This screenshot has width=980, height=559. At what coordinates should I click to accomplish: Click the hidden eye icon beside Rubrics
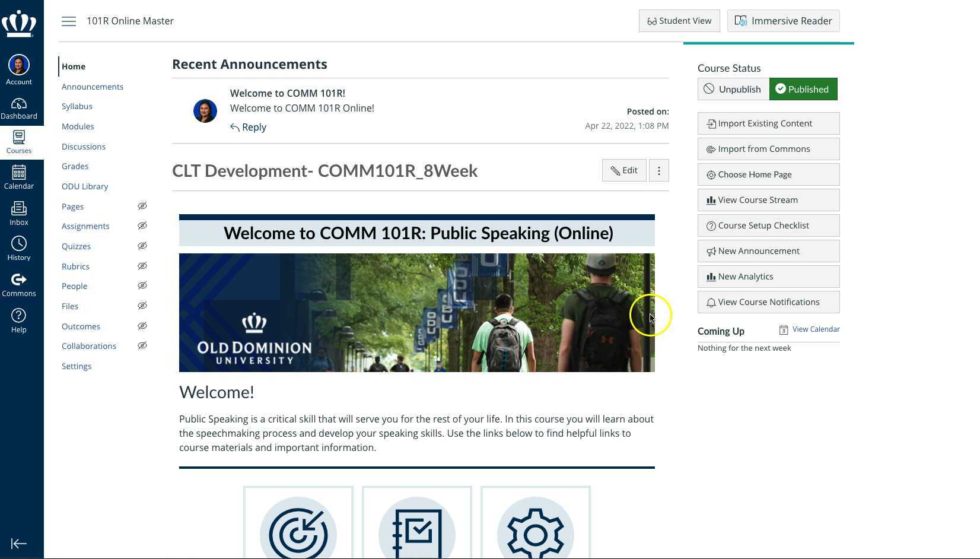[x=142, y=266]
